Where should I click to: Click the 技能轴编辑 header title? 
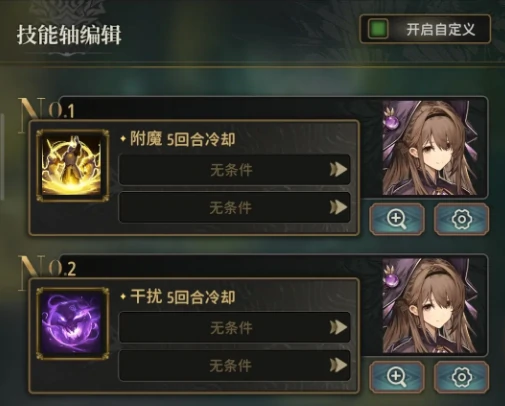pos(69,34)
